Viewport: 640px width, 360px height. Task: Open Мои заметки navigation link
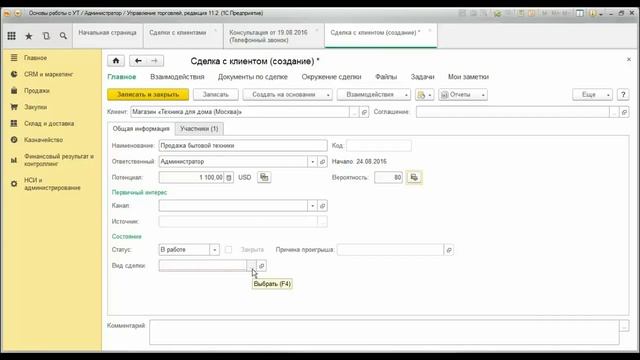(x=468, y=77)
